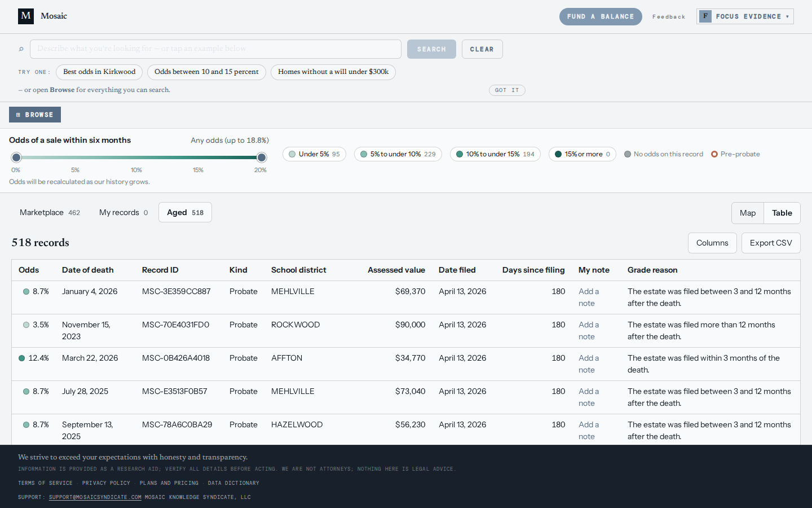The height and width of the screenshot is (508, 812).
Task: Select the Table view
Action: tap(782, 213)
